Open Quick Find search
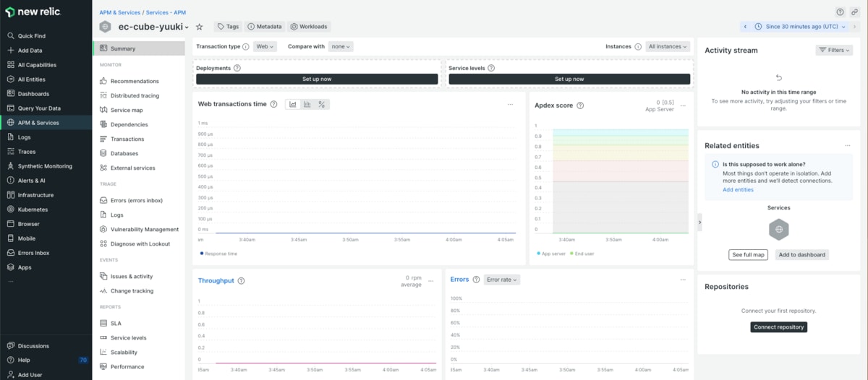 (31, 36)
